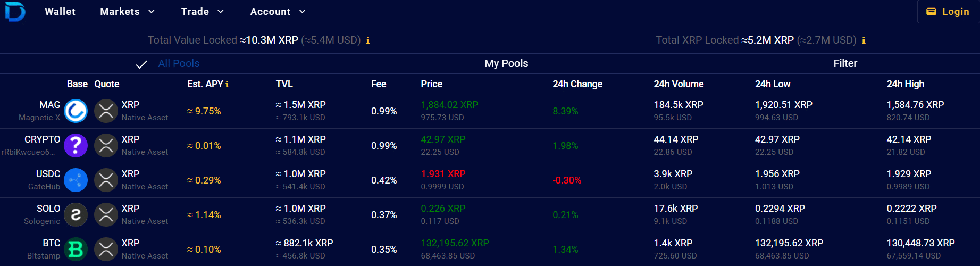This screenshot has width=980, height=266.
Task: Click the SOLO Sologenic token icon
Action: (76, 215)
